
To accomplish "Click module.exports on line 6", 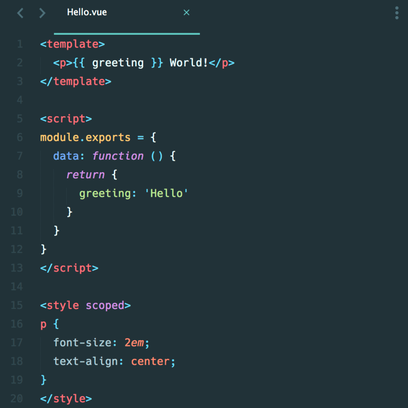I will click(85, 137).
